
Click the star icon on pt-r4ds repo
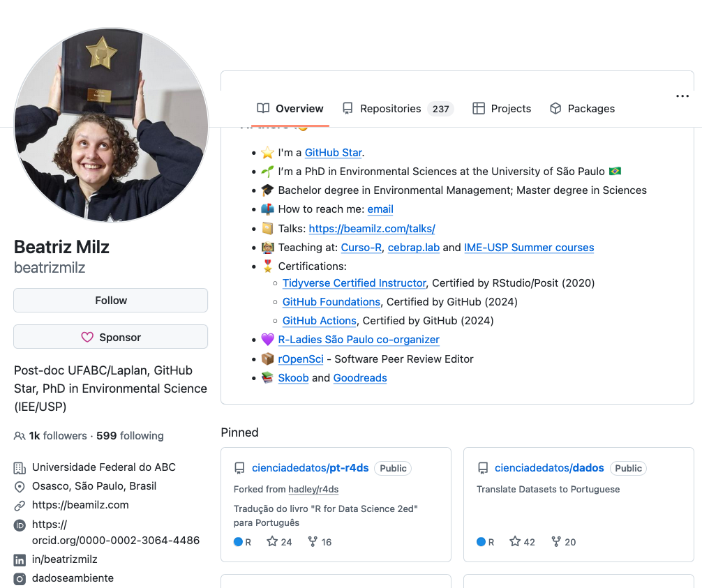272,541
